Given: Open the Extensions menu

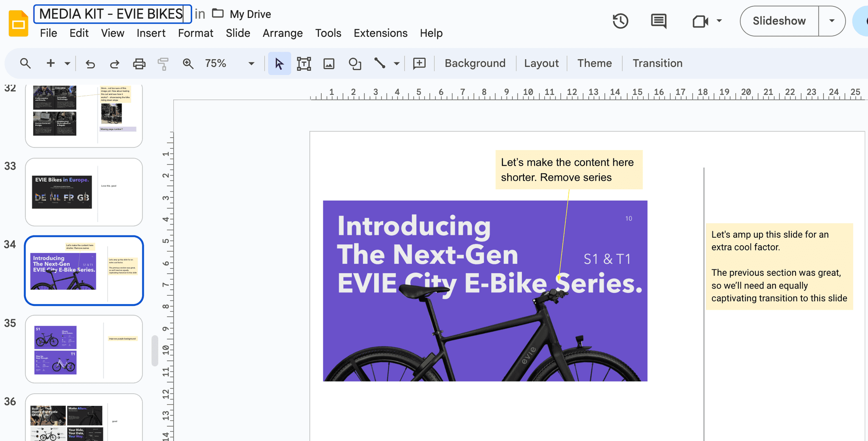Looking at the screenshot, I should (x=381, y=33).
